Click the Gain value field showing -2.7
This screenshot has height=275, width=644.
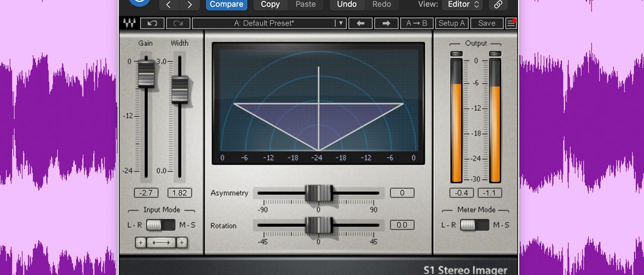(x=146, y=193)
